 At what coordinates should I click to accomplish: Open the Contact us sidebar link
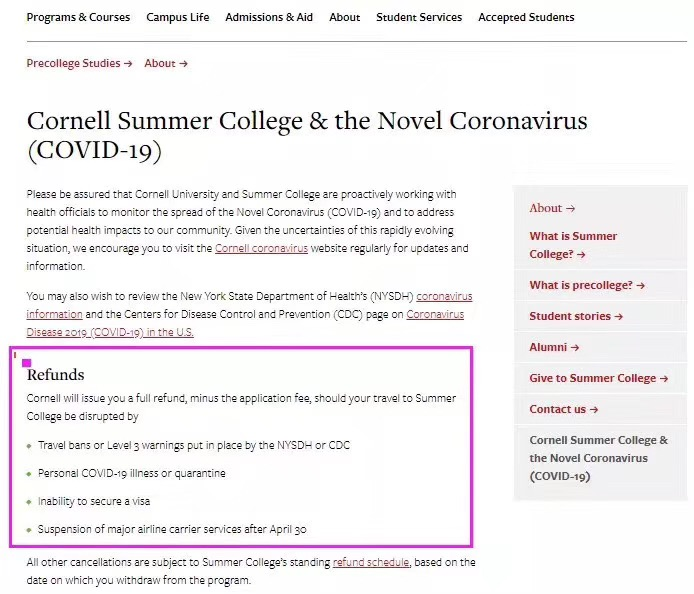pyautogui.click(x=564, y=409)
